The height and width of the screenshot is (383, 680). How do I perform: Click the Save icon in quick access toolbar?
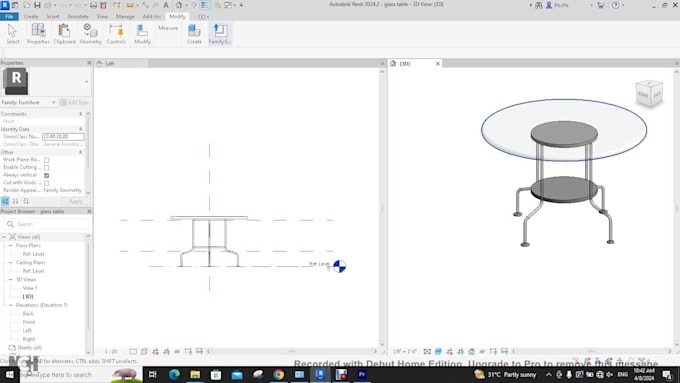[x=37, y=5]
